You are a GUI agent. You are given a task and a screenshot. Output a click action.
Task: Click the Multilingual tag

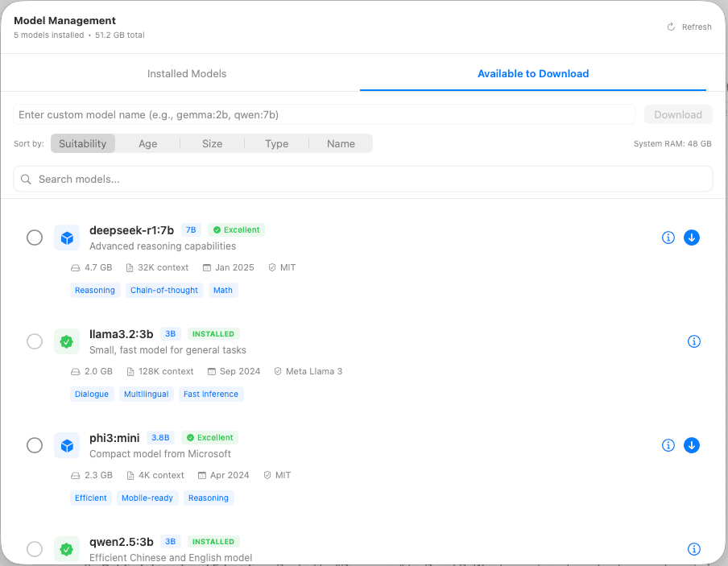pyautogui.click(x=147, y=395)
